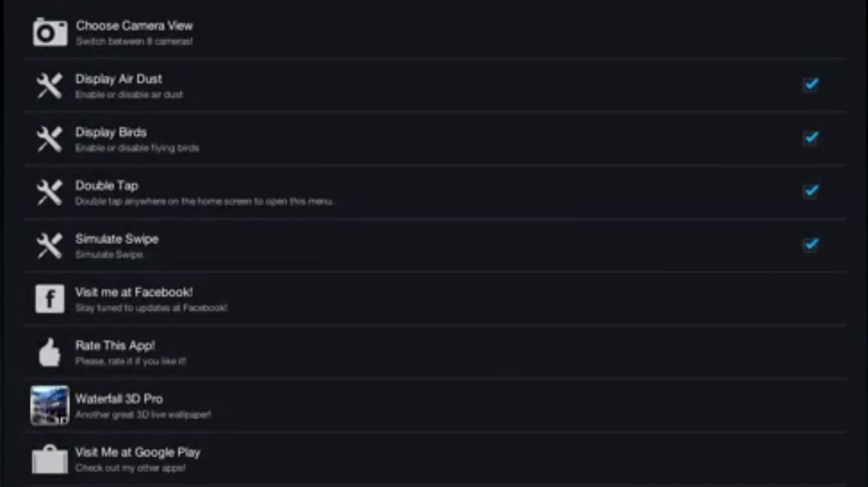Screen dimensions: 868x487
Task: Click the Switch between 8 cameras subtitle
Action: coord(134,41)
